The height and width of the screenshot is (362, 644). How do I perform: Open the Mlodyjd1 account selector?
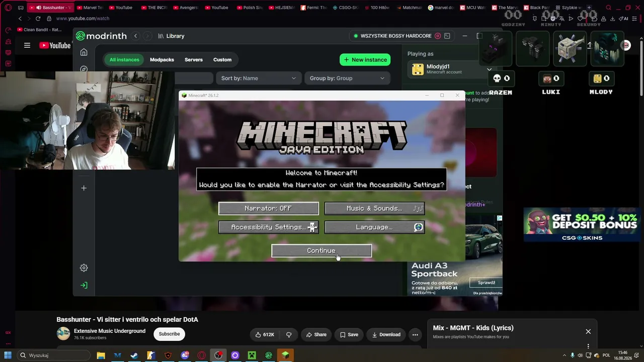451,69
